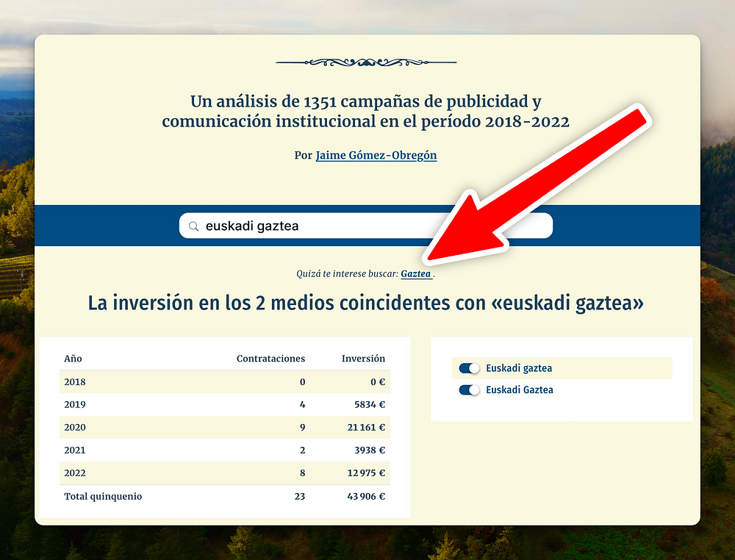Click the contrataciones value '8' for 2022
Image resolution: width=735 pixels, height=560 pixels.
tap(302, 473)
